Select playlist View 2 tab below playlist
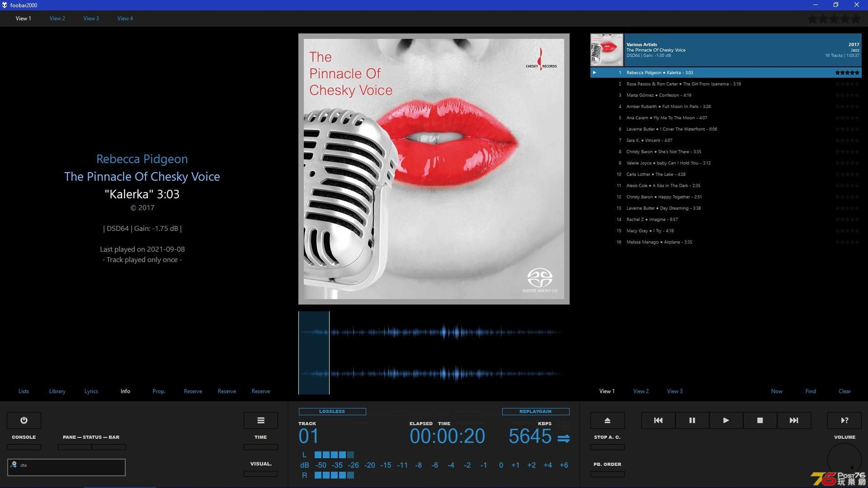The width and height of the screenshot is (868, 488). 641,391
